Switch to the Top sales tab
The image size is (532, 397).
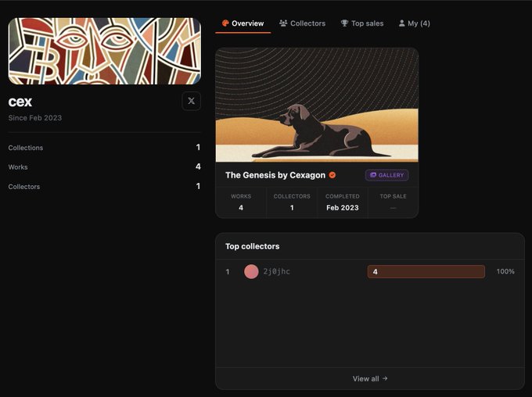click(362, 23)
